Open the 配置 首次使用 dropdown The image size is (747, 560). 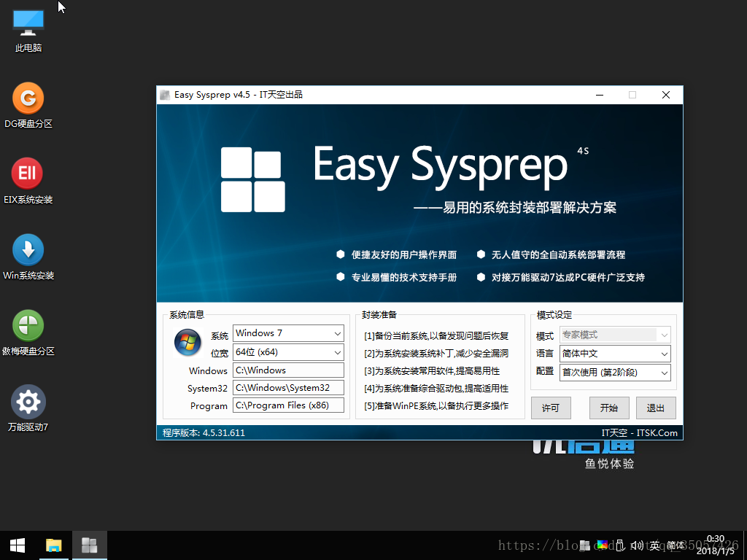[x=615, y=373]
